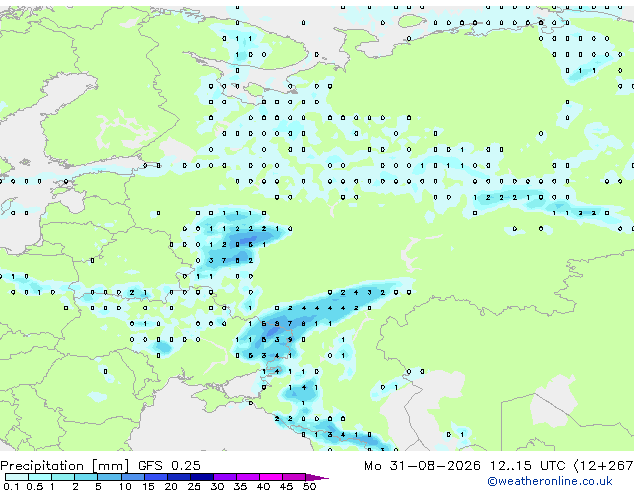Screen dimensions: 634x490
Task: Click the '25' legend scale label
Action: coord(194,486)
